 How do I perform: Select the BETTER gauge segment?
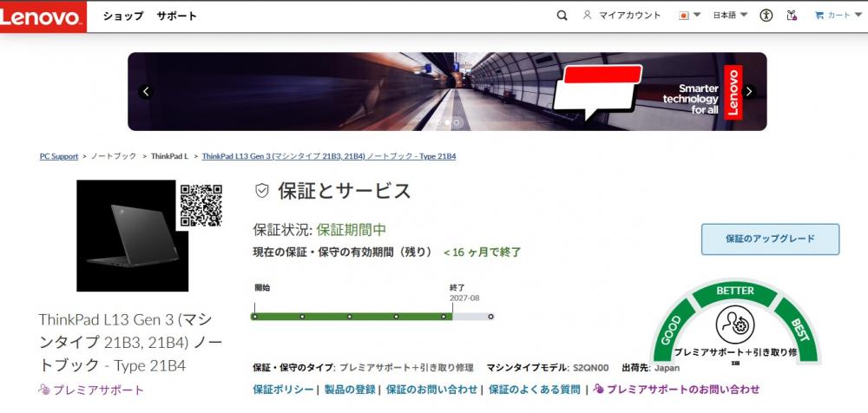click(735, 292)
